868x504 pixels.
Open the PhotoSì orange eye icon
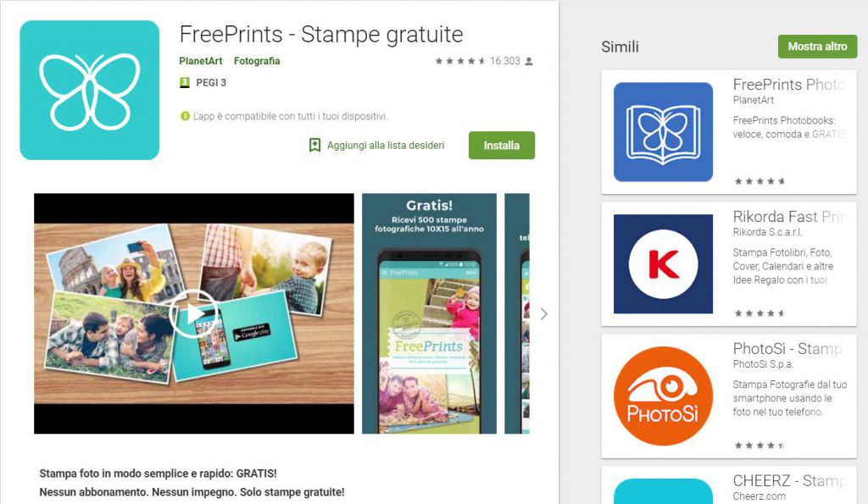(x=663, y=396)
